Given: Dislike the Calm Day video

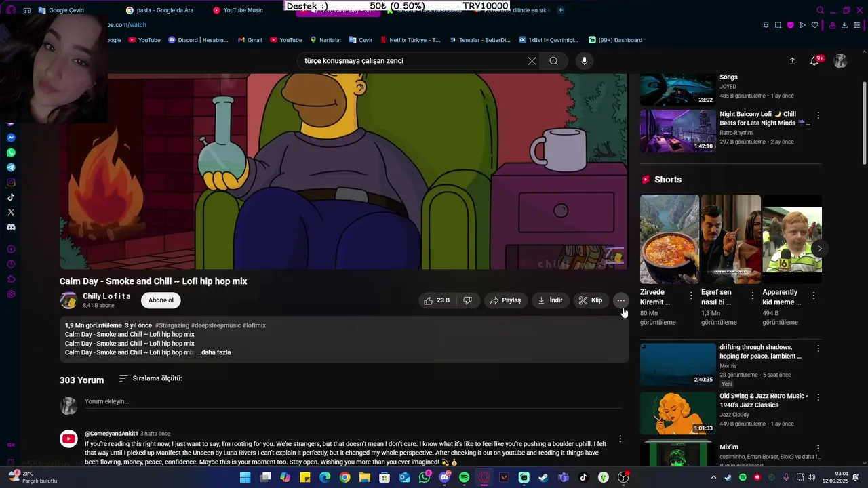Looking at the screenshot, I should pyautogui.click(x=468, y=300).
